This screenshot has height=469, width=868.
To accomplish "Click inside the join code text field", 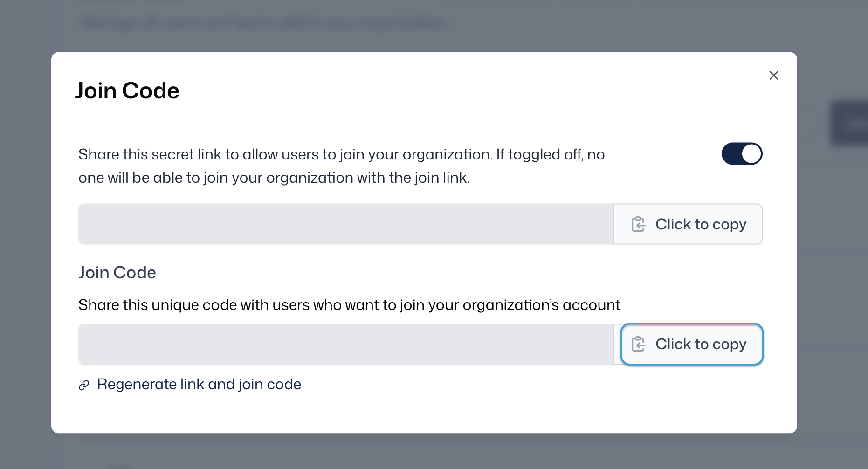I will 345,344.
